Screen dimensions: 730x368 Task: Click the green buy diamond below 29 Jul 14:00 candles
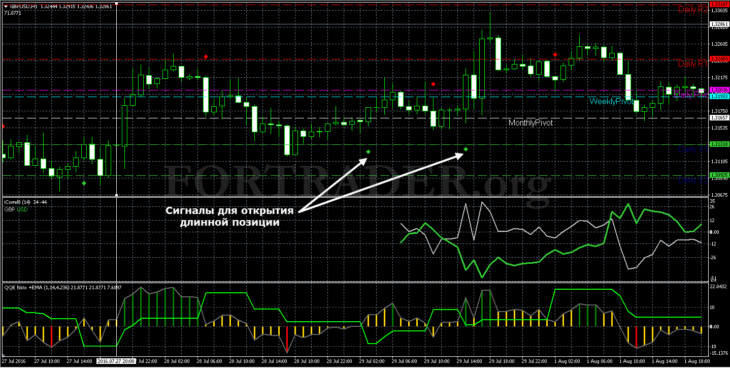466,149
